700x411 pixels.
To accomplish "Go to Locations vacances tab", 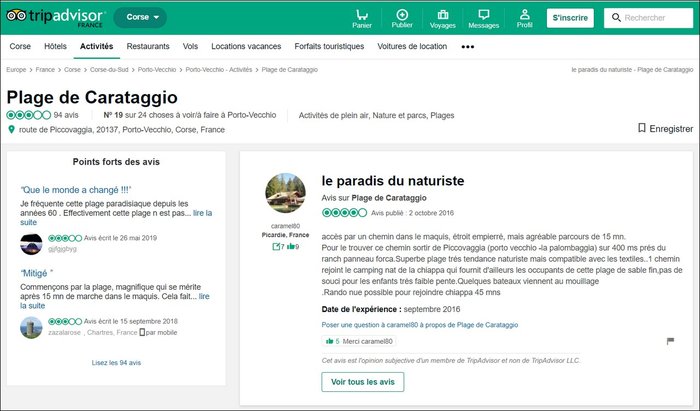I will pyautogui.click(x=246, y=46).
